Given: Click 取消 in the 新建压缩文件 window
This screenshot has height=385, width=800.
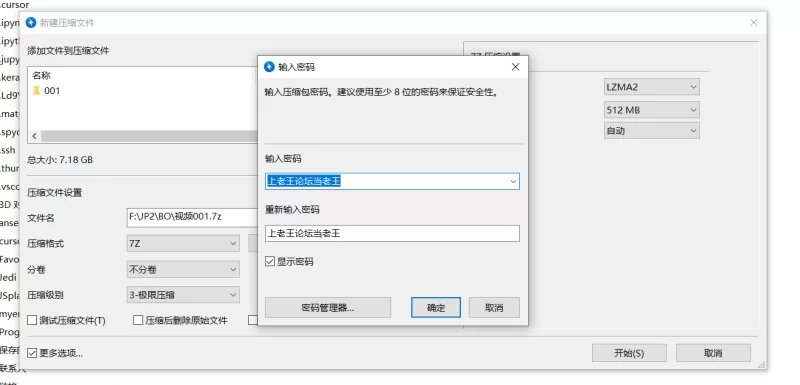Looking at the screenshot, I should click(x=713, y=353).
